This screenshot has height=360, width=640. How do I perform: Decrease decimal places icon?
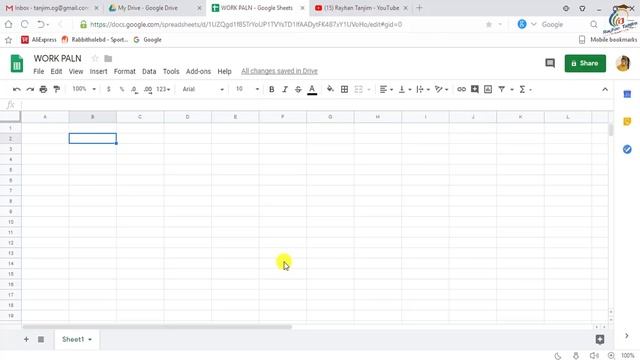134,89
